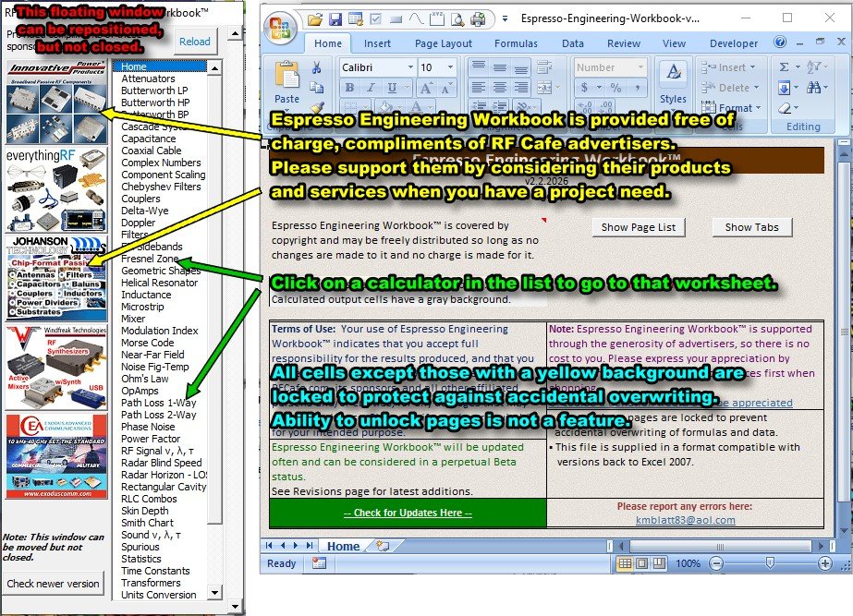Click the Check for Updates Here link
Image resolution: width=853 pixels, height=616 pixels.
pyautogui.click(x=408, y=513)
